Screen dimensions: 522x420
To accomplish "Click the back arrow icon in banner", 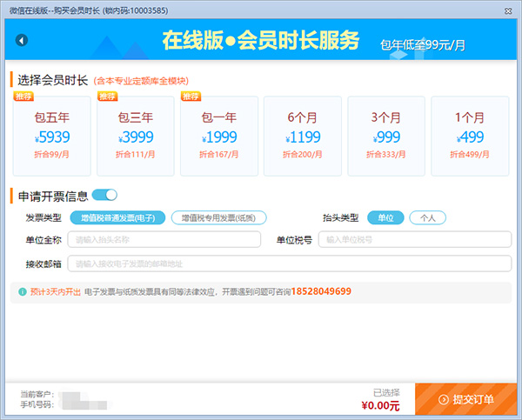I will tap(22, 40).
